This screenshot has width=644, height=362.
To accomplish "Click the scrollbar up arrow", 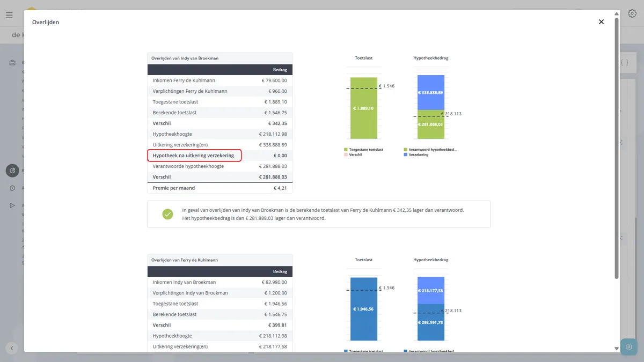I will (616, 13).
